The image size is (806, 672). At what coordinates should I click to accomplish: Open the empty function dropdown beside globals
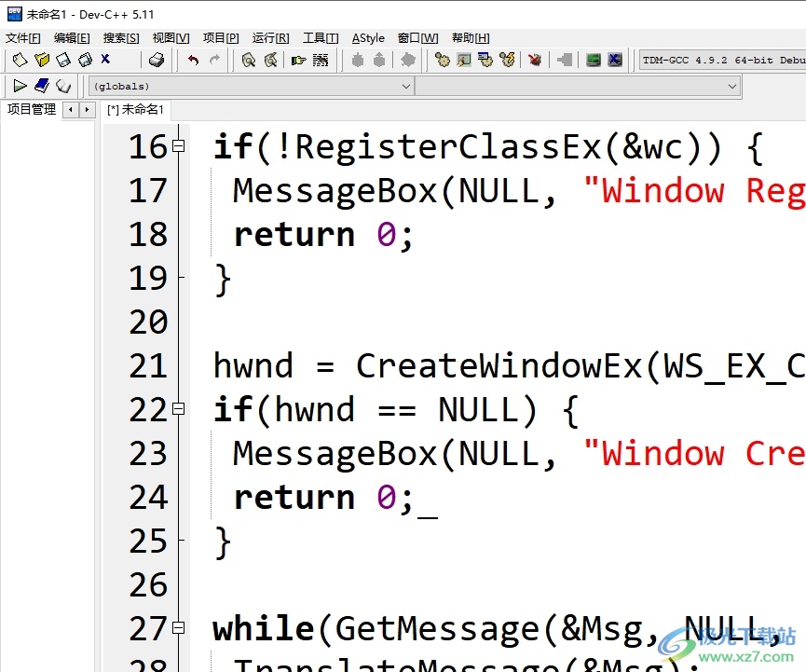pos(578,87)
